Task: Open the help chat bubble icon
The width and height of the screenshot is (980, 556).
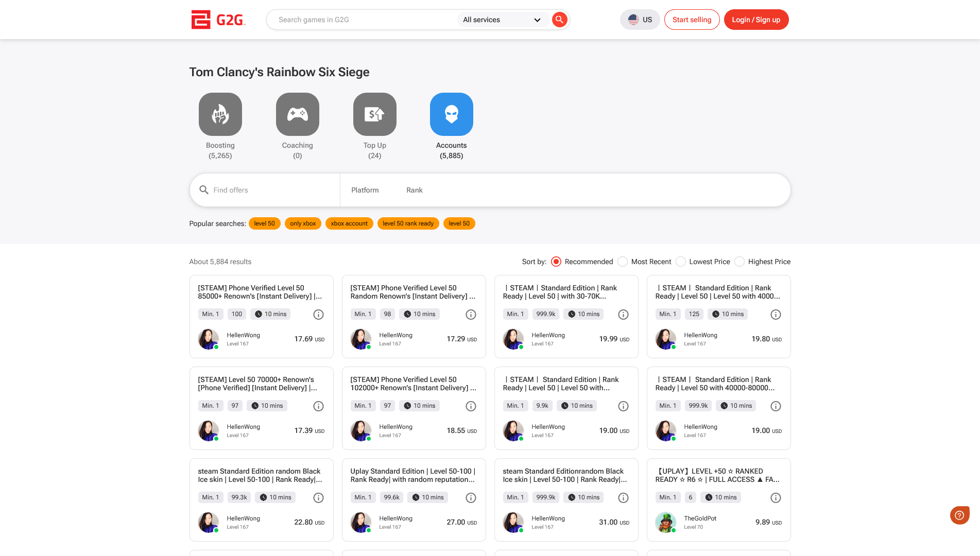Action: pyautogui.click(x=960, y=515)
